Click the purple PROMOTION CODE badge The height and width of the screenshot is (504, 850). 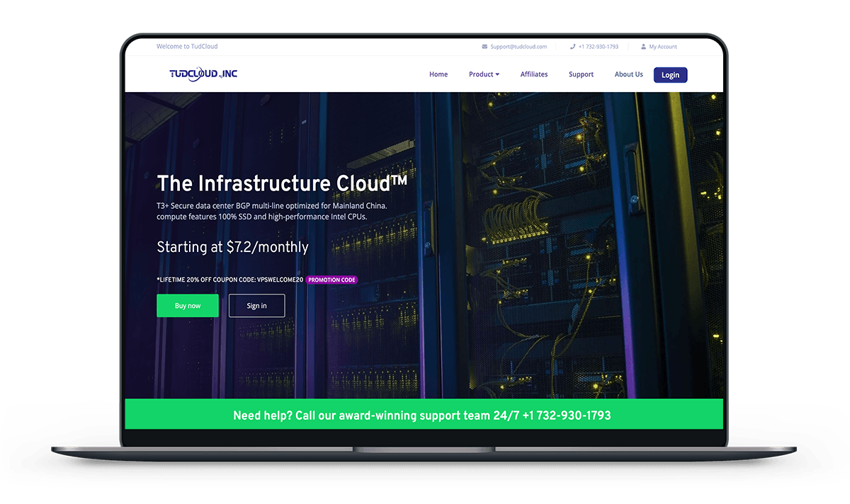pos(331,280)
